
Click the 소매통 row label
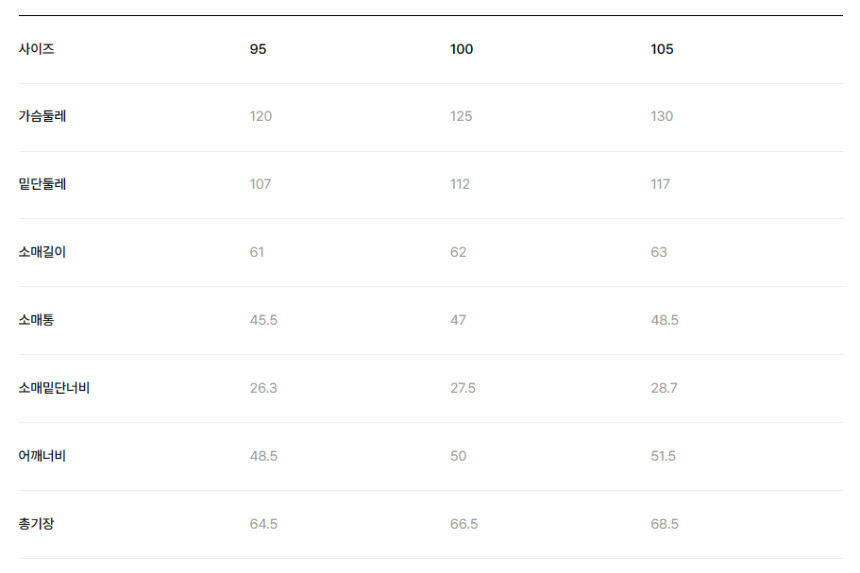(x=36, y=320)
